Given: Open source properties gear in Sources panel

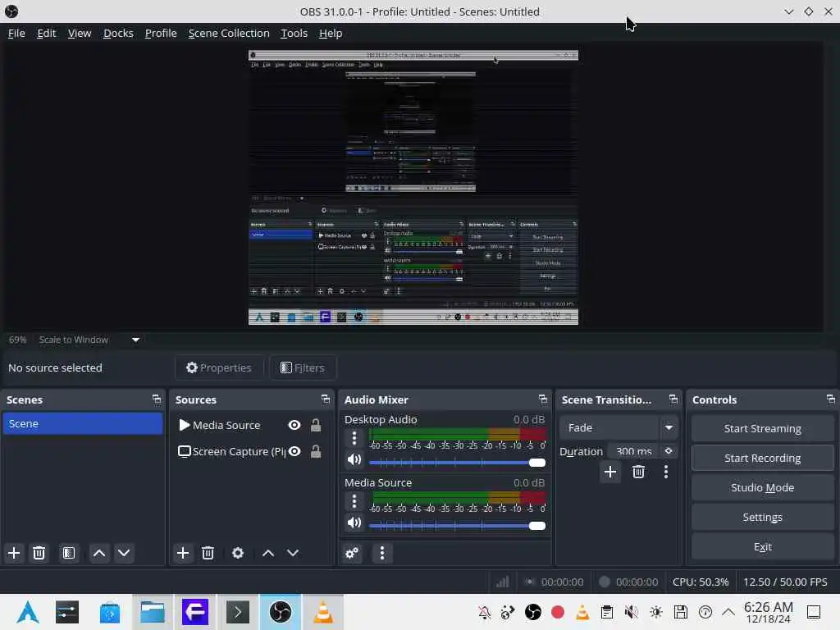Looking at the screenshot, I should click(238, 553).
